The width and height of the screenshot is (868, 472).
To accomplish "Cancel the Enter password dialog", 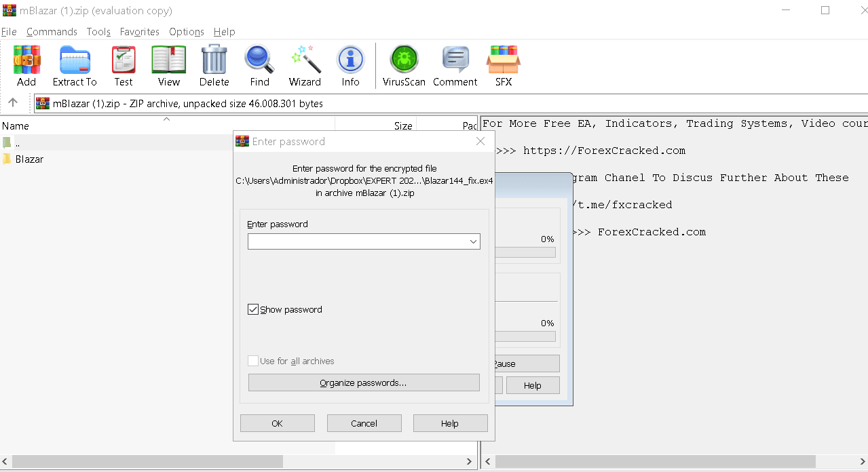I will click(x=364, y=423).
